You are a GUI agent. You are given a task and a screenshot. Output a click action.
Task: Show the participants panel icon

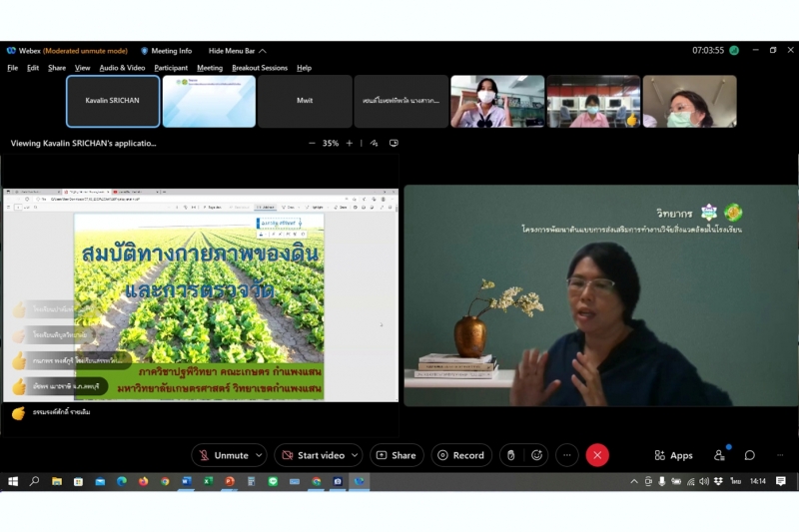[x=719, y=455]
